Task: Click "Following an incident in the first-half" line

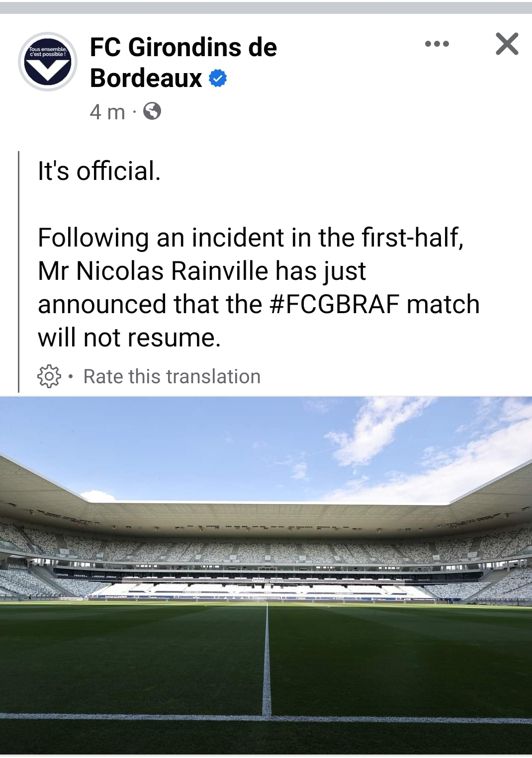Action: point(251,238)
